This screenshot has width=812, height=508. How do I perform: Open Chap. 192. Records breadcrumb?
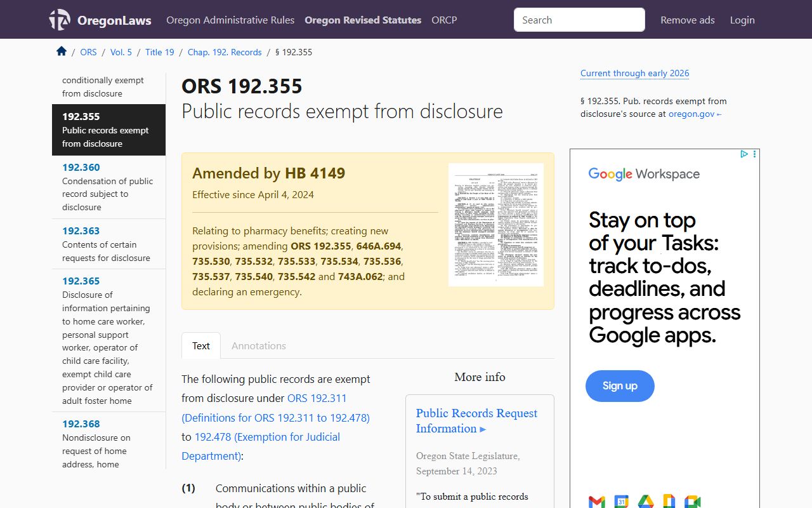point(225,52)
